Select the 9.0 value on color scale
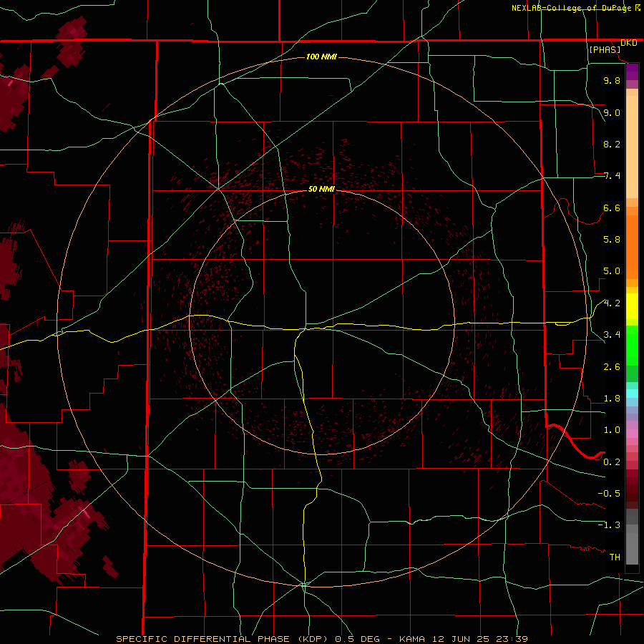This screenshot has height=644, width=644. pyautogui.click(x=612, y=112)
